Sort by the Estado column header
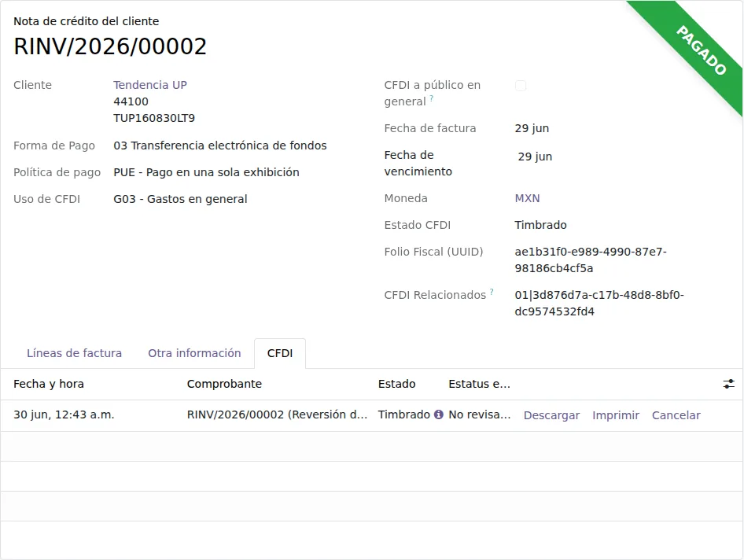This screenshot has height=560, width=744. tap(396, 384)
